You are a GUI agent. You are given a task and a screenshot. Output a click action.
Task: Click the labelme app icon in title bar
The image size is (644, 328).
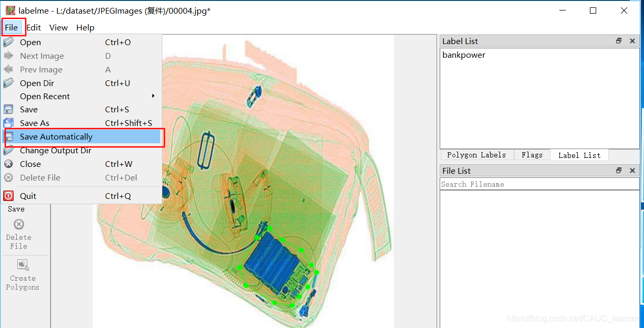10,10
